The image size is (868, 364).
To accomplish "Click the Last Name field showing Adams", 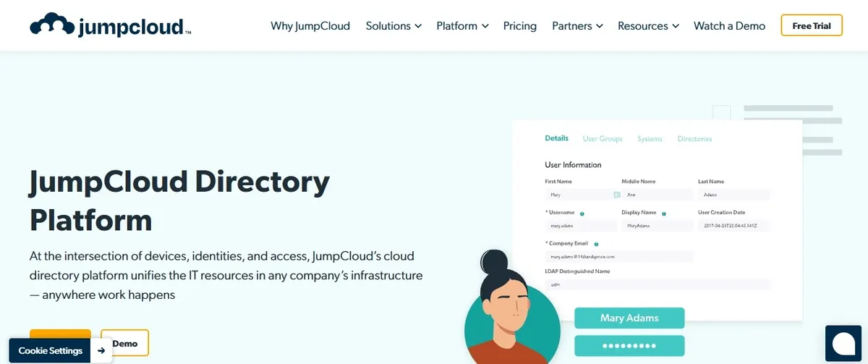I will [734, 195].
